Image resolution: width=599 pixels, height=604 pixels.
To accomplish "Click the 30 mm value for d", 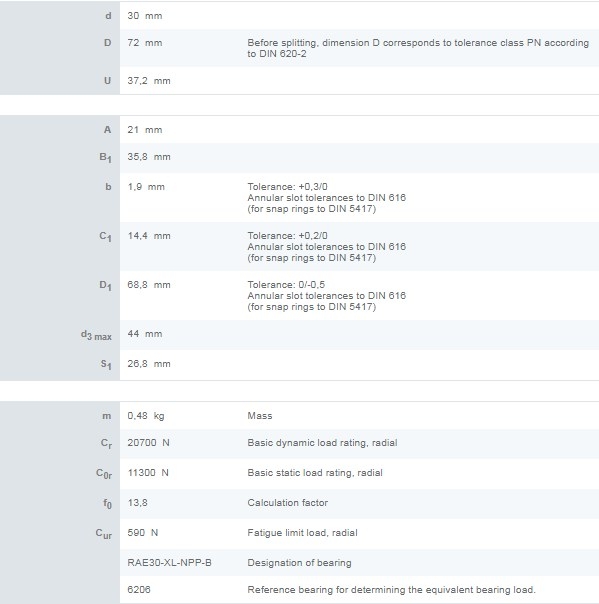I will click(x=145, y=16).
